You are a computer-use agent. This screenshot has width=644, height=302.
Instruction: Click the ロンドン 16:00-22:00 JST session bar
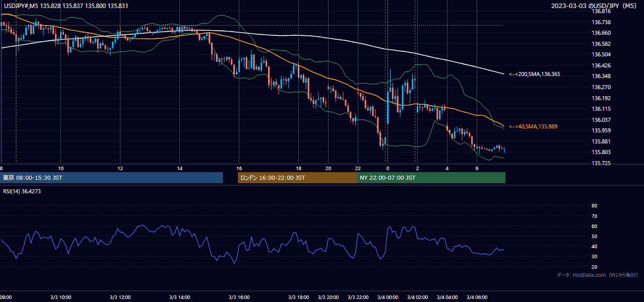pyautogui.click(x=297, y=178)
